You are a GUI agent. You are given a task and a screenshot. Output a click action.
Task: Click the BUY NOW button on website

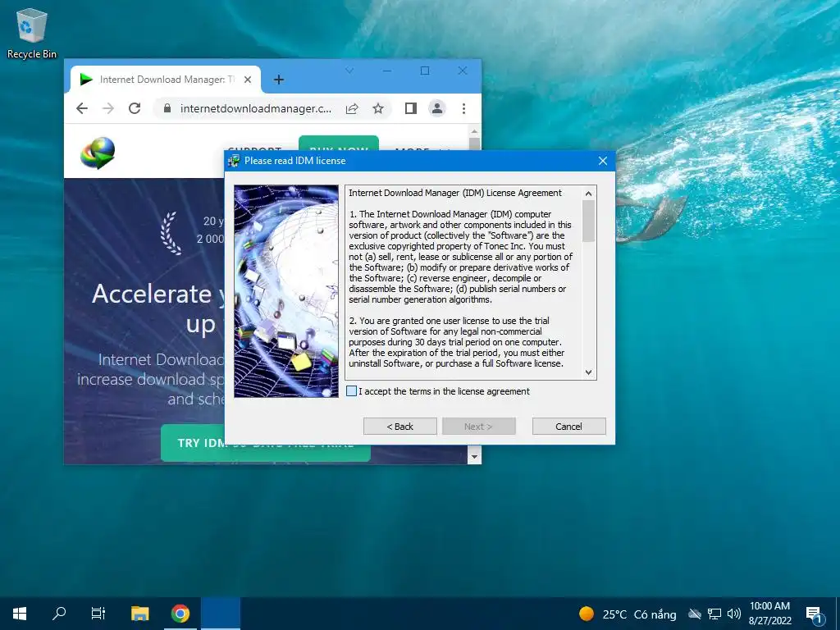tap(339, 144)
